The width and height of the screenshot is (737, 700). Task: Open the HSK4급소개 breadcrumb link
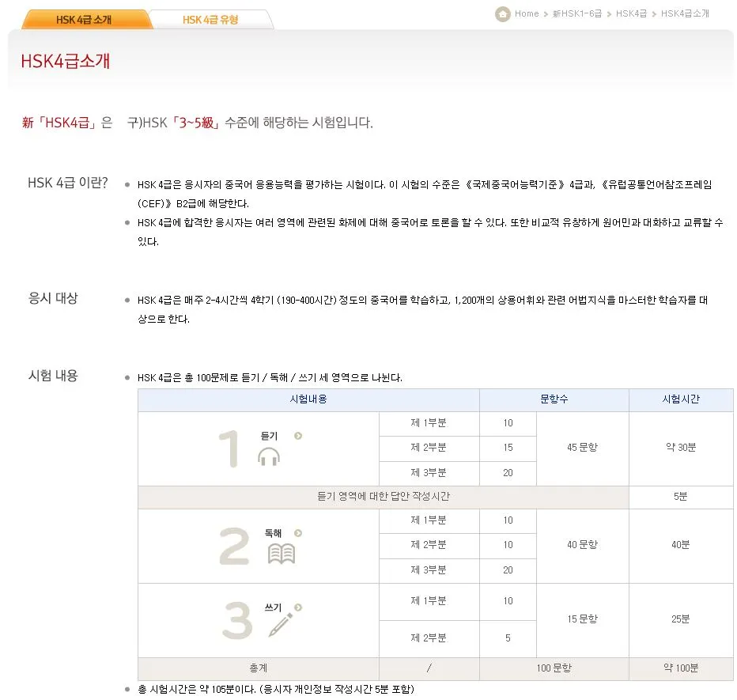[685, 13]
